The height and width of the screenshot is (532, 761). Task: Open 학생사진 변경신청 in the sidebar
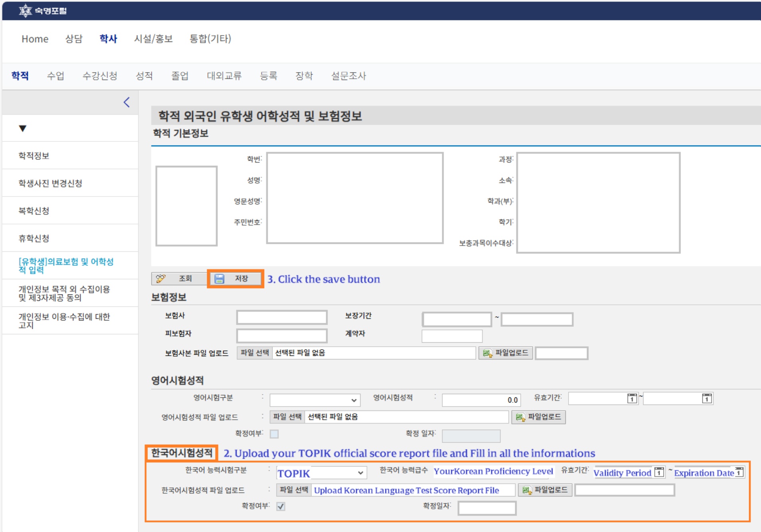click(x=50, y=183)
